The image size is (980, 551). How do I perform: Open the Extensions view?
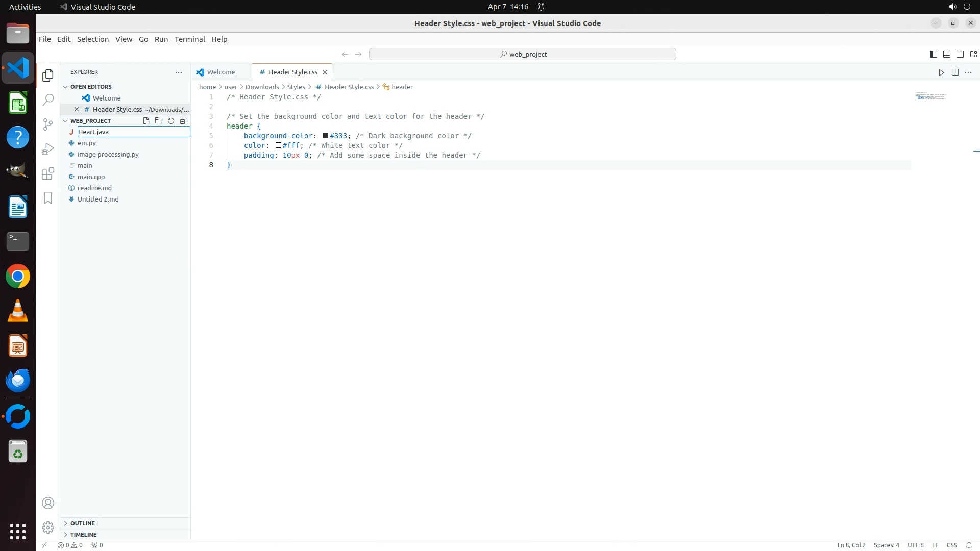[x=48, y=173]
